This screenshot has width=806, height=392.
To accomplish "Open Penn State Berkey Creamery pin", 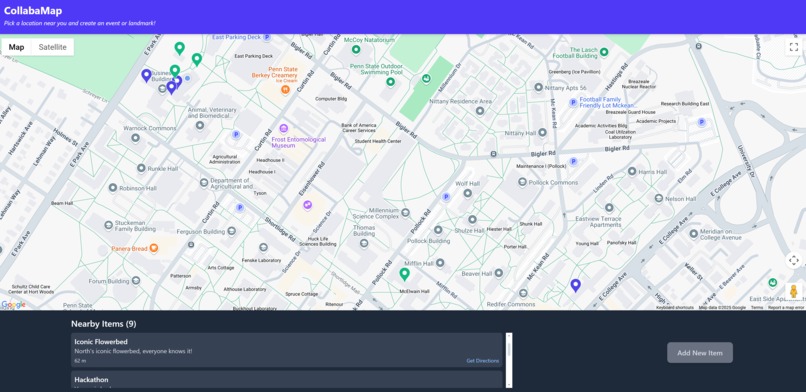I will [285, 89].
